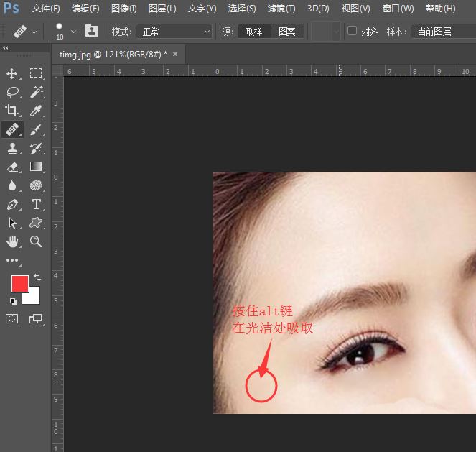Select the Hand tool
Image resolution: width=476 pixels, height=452 pixels.
(12, 241)
